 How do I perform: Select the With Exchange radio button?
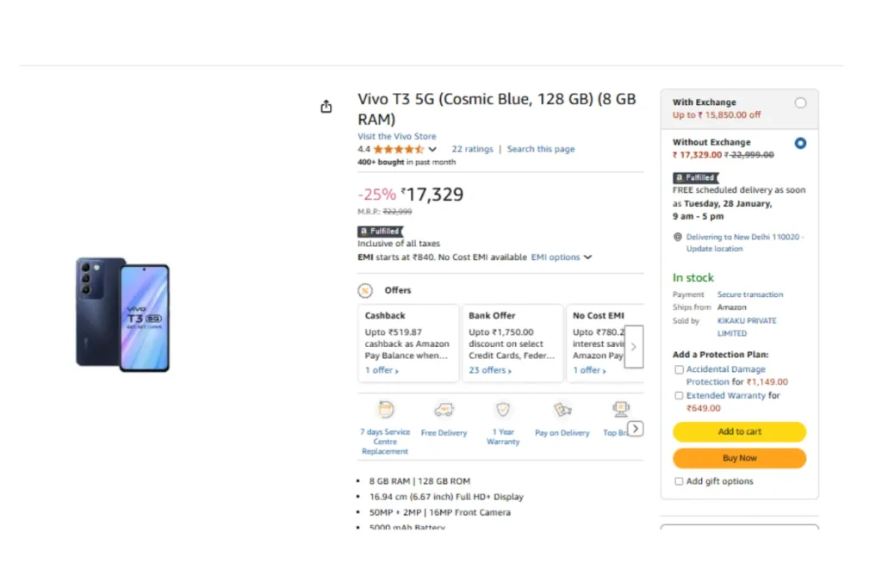pos(800,102)
